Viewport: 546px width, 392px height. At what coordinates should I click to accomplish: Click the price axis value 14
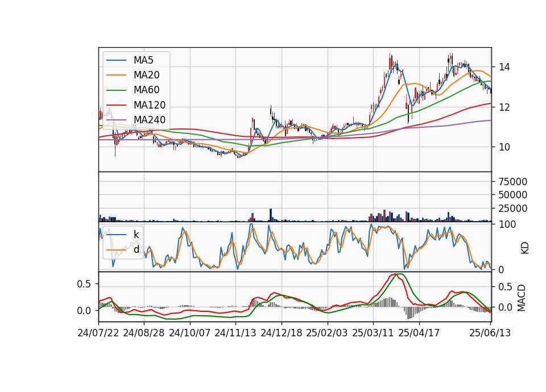coord(504,67)
